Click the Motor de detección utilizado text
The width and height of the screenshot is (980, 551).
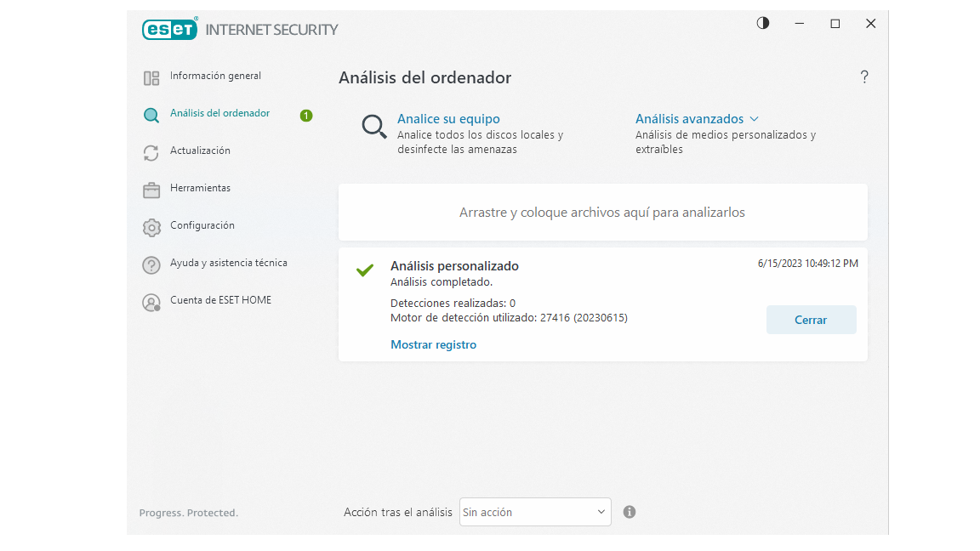(x=509, y=318)
